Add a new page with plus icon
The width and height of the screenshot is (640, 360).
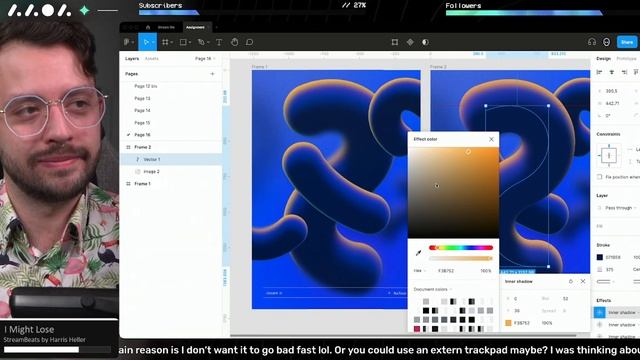click(212, 74)
